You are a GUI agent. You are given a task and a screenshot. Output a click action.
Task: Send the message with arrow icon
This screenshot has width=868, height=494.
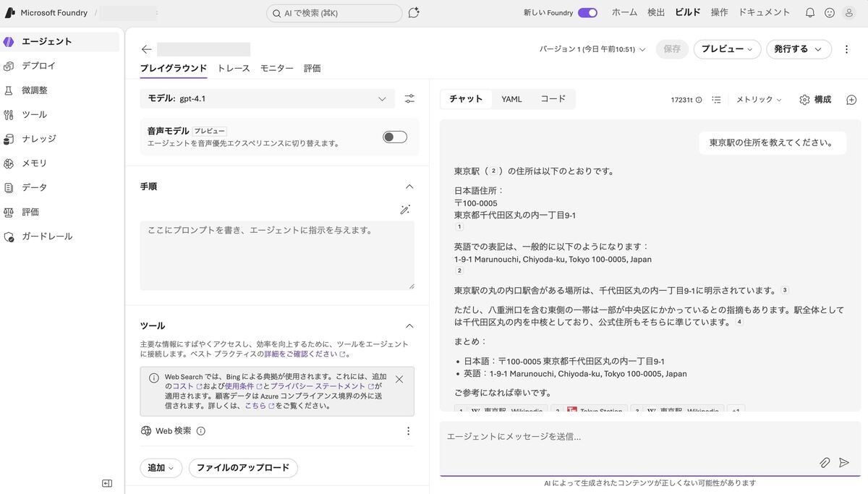coord(843,463)
